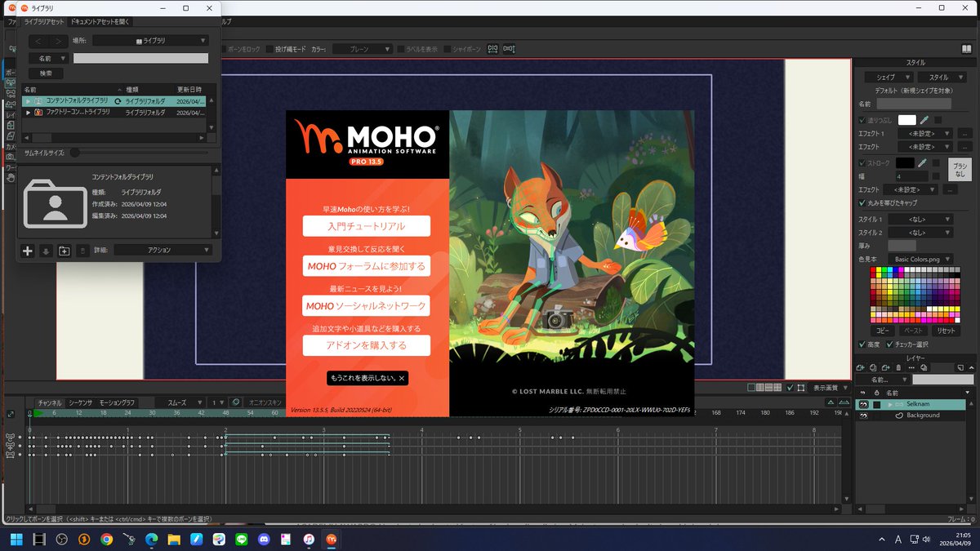Screen dimensions: 980x551
Task: Toggle the チェッカー選択 checkbox
Action: pos(889,344)
